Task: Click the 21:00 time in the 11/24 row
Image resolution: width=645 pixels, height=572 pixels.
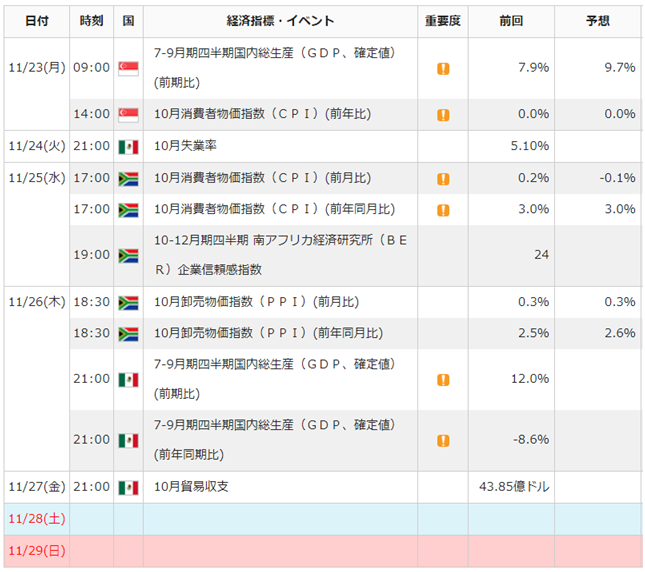Action: tap(92, 146)
